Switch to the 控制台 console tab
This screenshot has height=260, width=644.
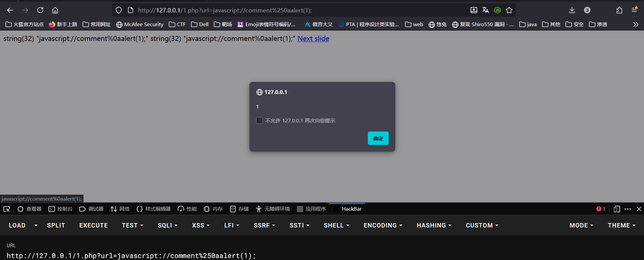61,209
